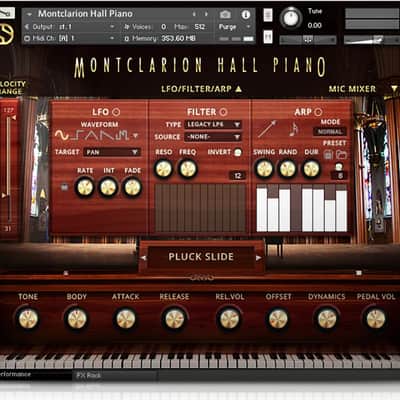400x400 pixels.
Task: Go to next instrument arrow
Action: pyautogui.click(x=206, y=14)
